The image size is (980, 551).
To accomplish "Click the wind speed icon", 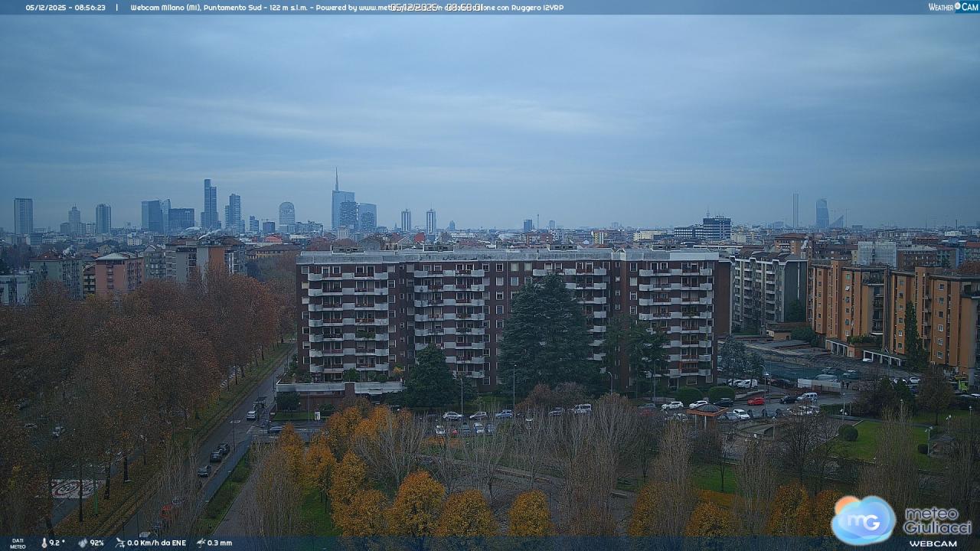I will (x=119, y=543).
